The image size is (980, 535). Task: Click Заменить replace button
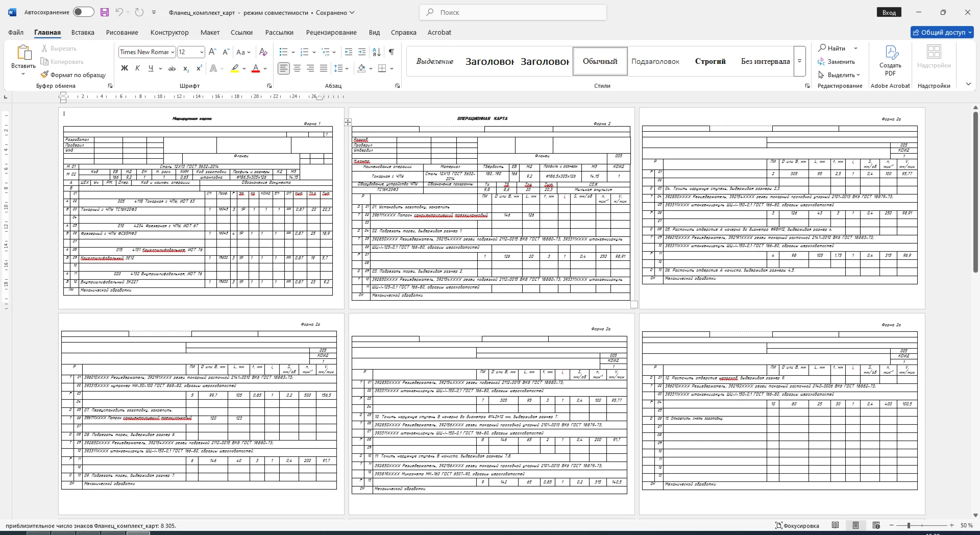click(836, 62)
